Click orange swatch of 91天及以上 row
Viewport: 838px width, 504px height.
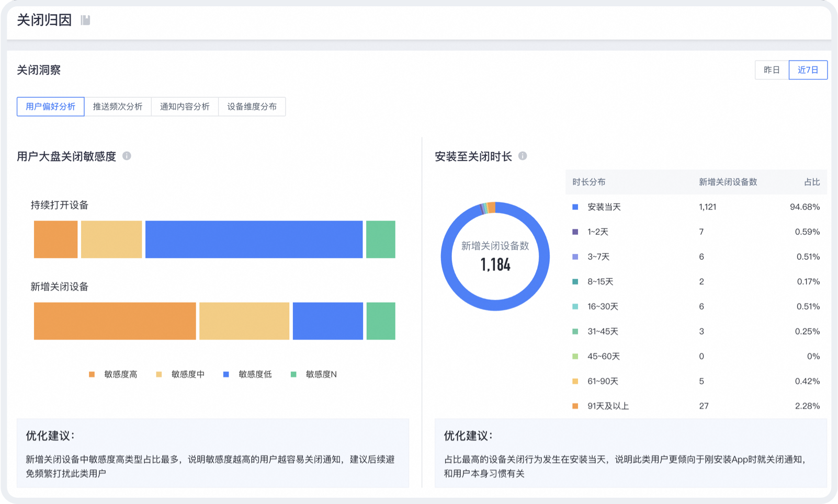click(575, 406)
